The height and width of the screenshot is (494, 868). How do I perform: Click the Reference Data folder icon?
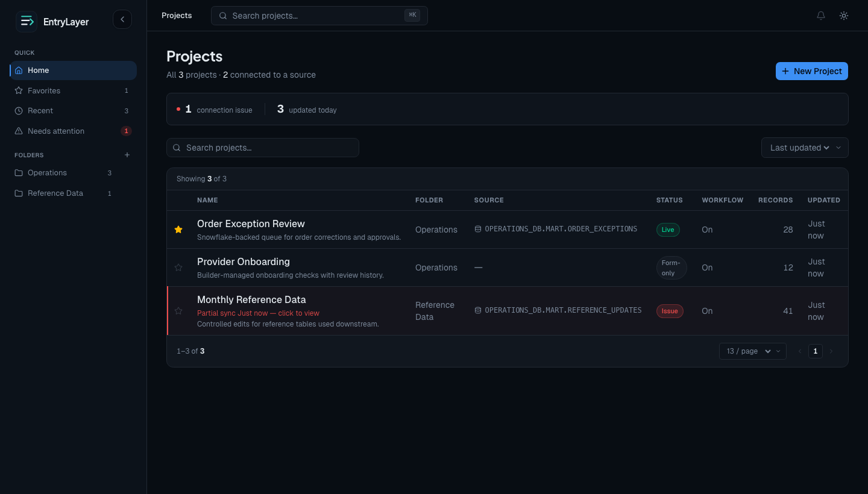tap(19, 193)
